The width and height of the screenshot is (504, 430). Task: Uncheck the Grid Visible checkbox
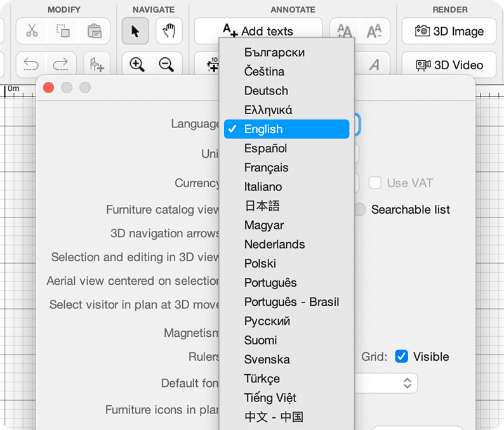click(x=401, y=356)
